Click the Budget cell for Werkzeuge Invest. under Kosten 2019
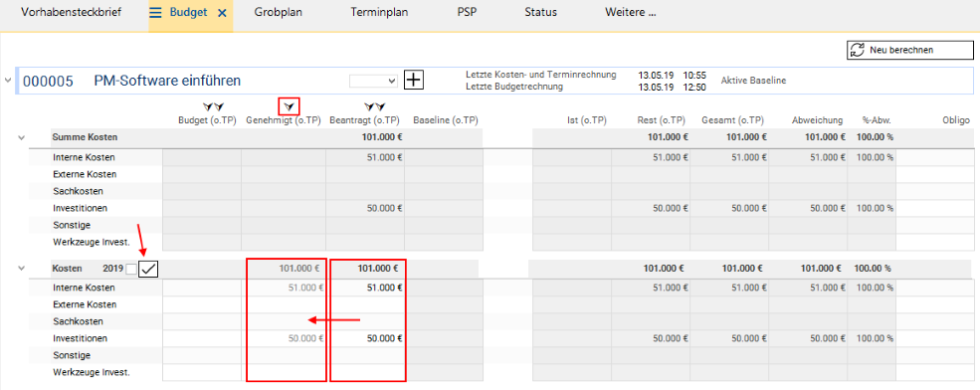This screenshot has width=980, height=390. click(x=202, y=372)
